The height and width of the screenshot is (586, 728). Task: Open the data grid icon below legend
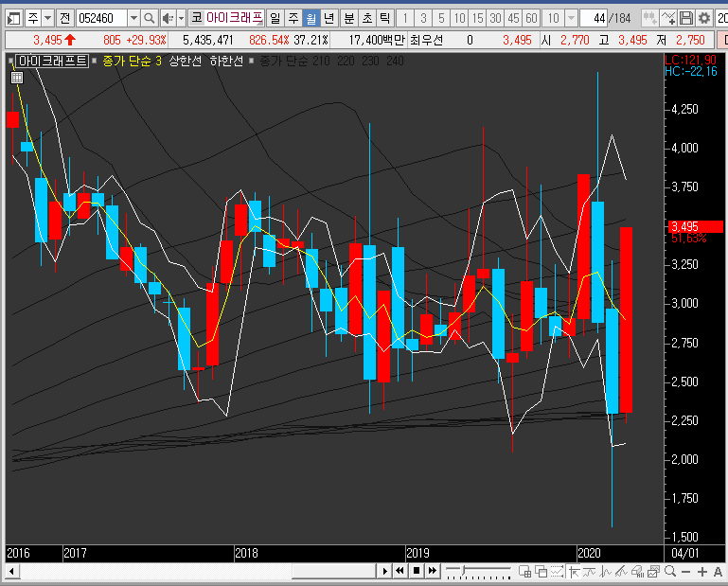pos(17,77)
